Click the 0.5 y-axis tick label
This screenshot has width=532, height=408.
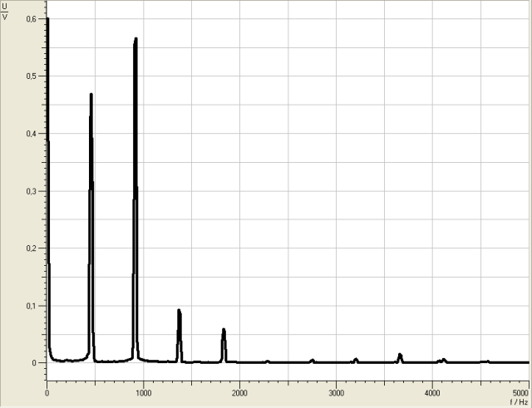pyautogui.click(x=32, y=76)
